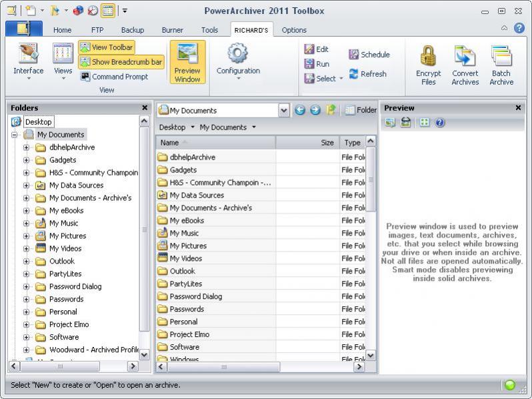The width and height of the screenshot is (532, 399).
Task: Click the Preview panel help icon
Action: point(440,123)
